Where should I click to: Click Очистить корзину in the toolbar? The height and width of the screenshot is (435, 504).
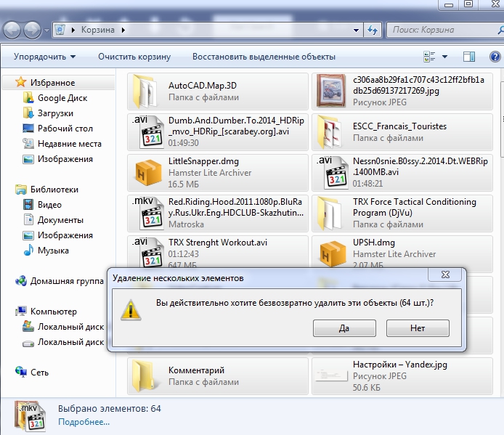(x=134, y=57)
